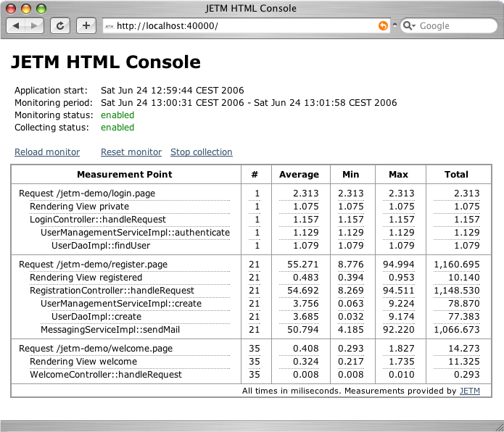Viewport: 504px width, 432px height.
Task: Go forward with the browser forward arrow
Action: 34,25
